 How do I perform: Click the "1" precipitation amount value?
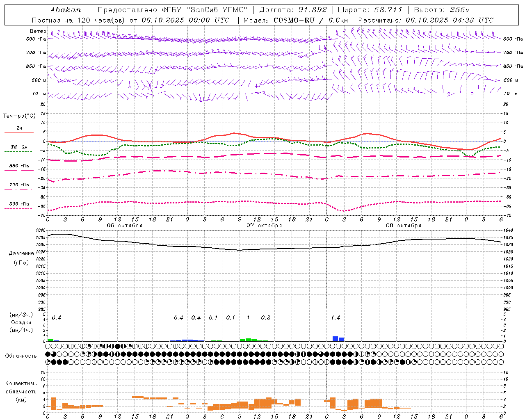click(248, 317)
